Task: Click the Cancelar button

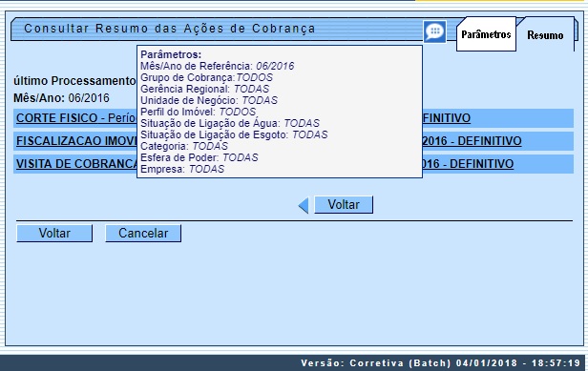Action: (143, 233)
